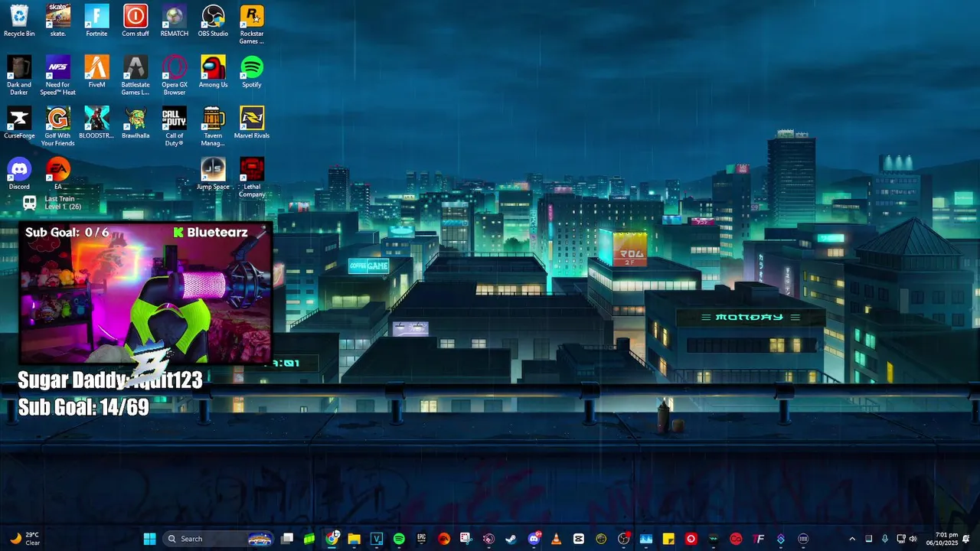Screen dimensions: 980x551
Task: Select the Lethal Company desktop icon
Action: (x=252, y=177)
